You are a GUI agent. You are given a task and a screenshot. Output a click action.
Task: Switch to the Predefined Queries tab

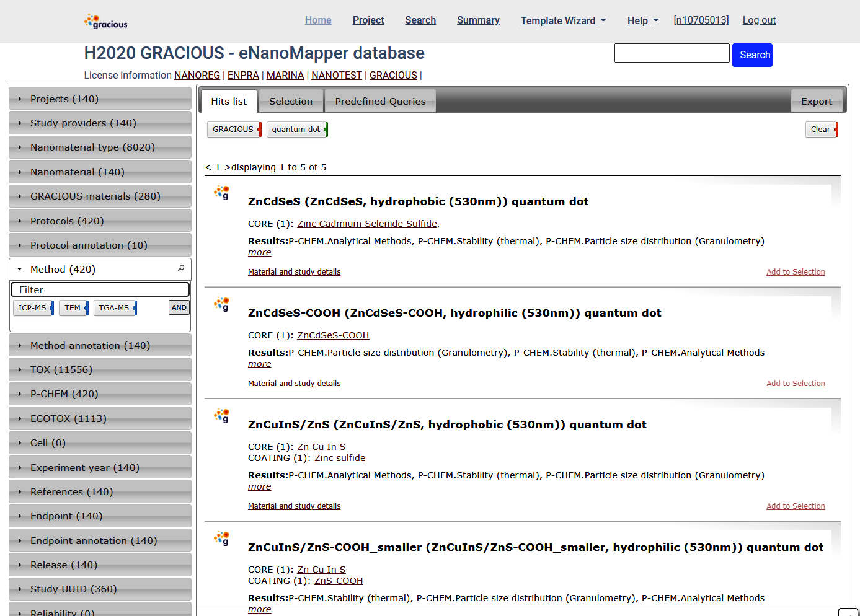[x=380, y=102]
